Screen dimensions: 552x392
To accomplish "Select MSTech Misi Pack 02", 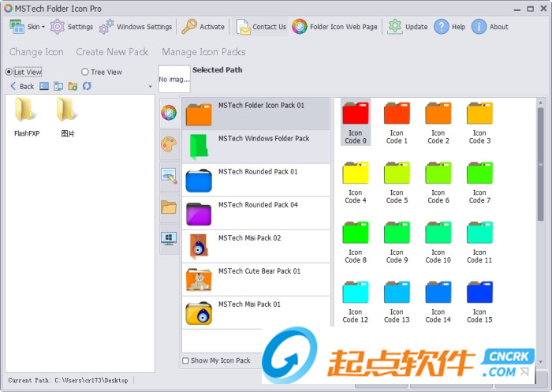I will pos(256,246).
